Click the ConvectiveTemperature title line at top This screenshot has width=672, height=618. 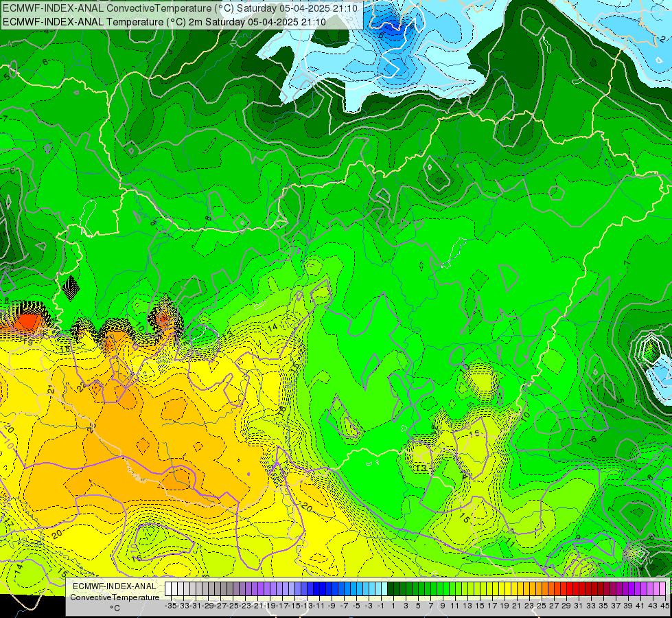[180, 8]
